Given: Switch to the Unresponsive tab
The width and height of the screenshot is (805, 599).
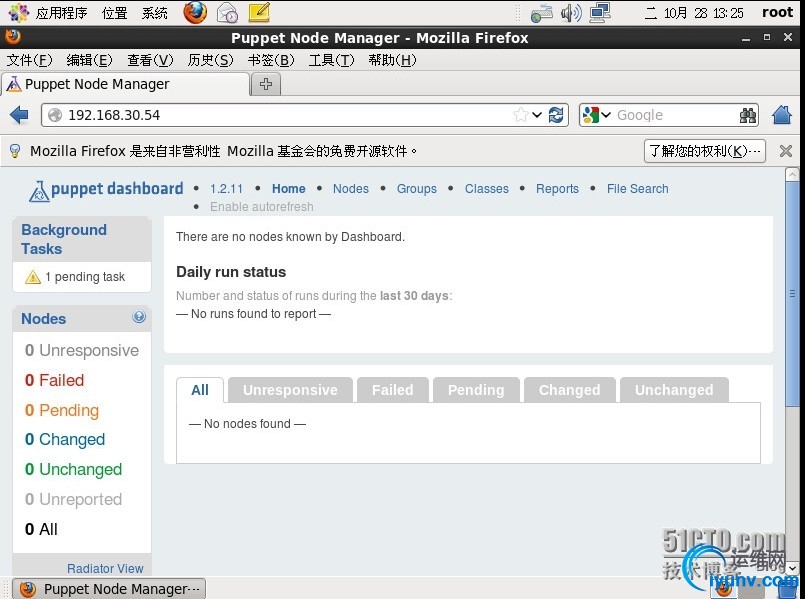Looking at the screenshot, I should pyautogui.click(x=290, y=390).
